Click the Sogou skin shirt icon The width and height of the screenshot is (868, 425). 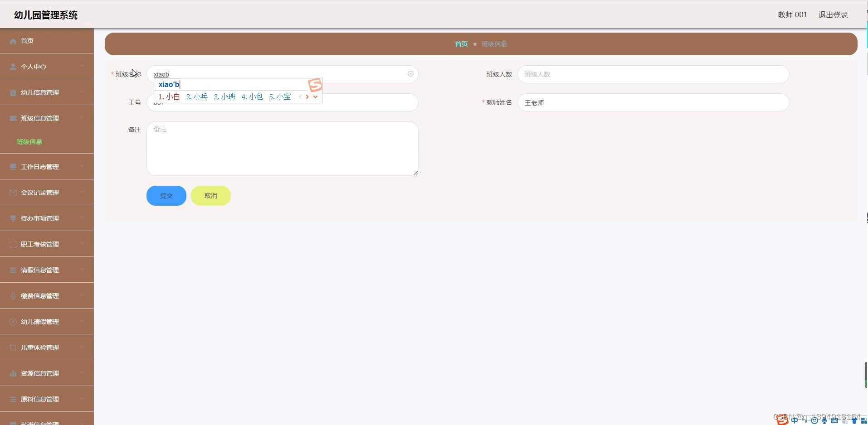(854, 420)
